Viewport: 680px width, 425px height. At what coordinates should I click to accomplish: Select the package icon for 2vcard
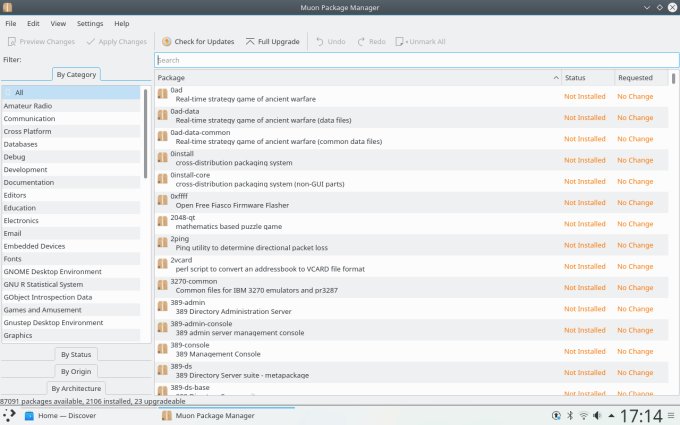pos(163,264)
